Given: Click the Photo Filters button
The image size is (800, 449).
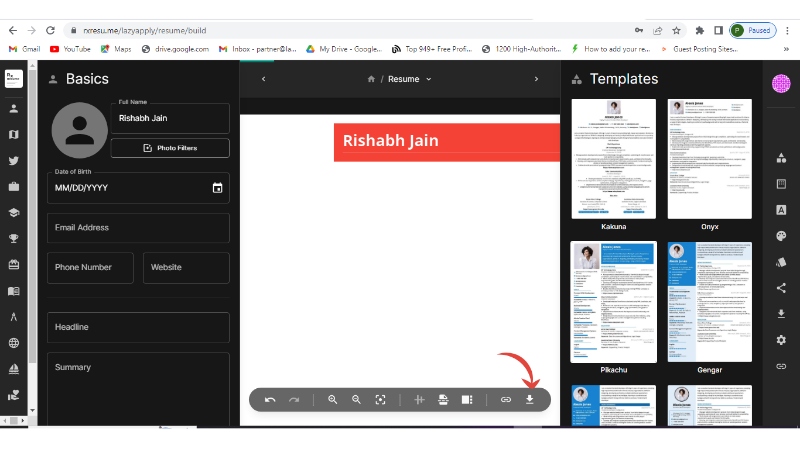Looking at the screenshot, I should pyautogui.click(x=170, y=148).
